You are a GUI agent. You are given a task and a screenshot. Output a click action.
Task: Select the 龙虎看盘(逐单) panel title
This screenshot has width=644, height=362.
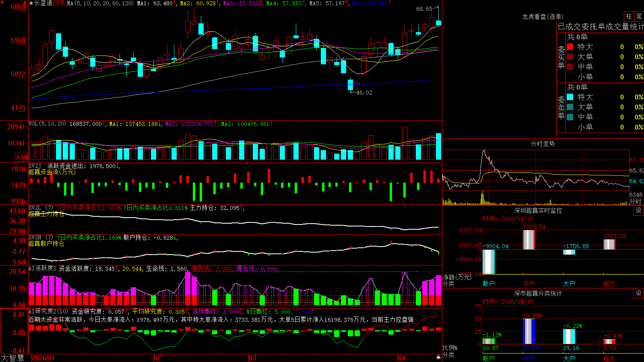[x=543, y=16]
